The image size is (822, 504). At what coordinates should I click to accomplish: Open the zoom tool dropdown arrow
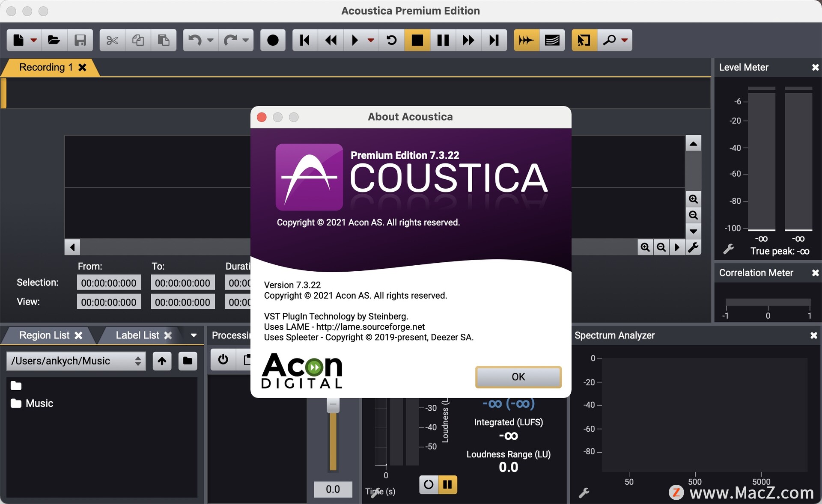[x=625, y=40]
